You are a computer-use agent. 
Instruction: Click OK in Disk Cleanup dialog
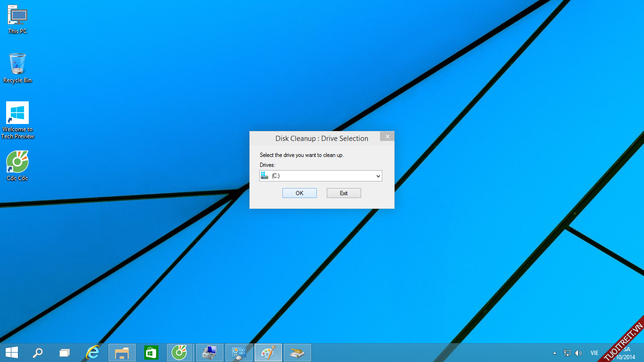pyautogui.click(x=299, y=193)
